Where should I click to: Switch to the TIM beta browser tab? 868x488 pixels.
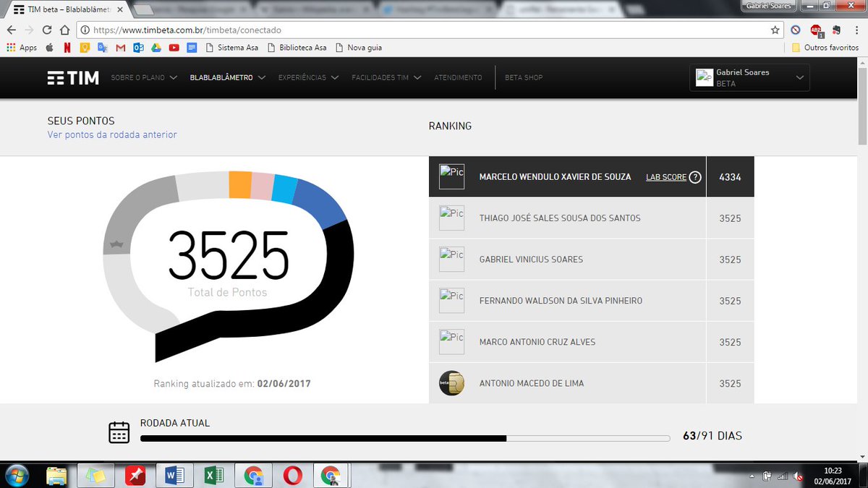pyautogui.click(x=67, y=9)
